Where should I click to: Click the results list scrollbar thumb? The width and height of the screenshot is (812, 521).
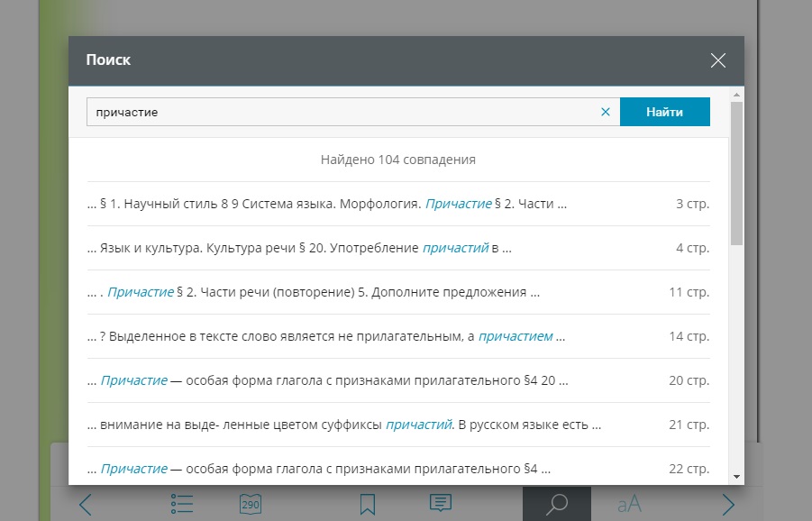[x=736, y=173]
